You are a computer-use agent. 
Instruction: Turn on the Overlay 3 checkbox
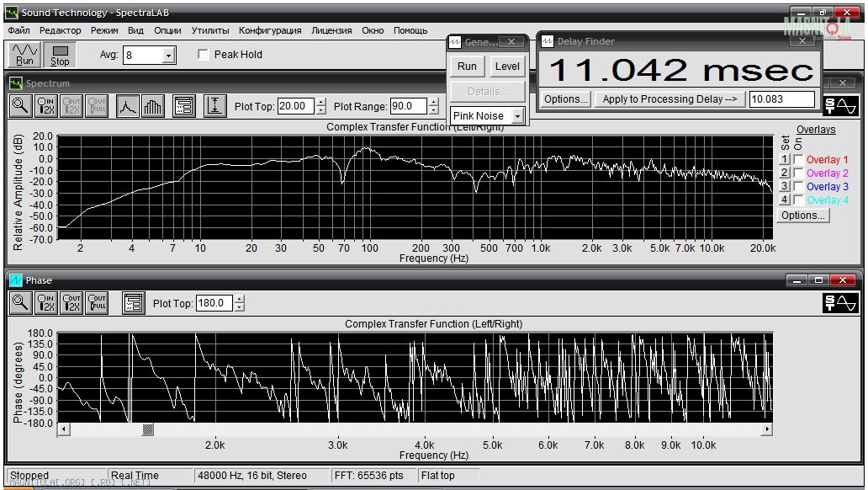pos(799,186)
